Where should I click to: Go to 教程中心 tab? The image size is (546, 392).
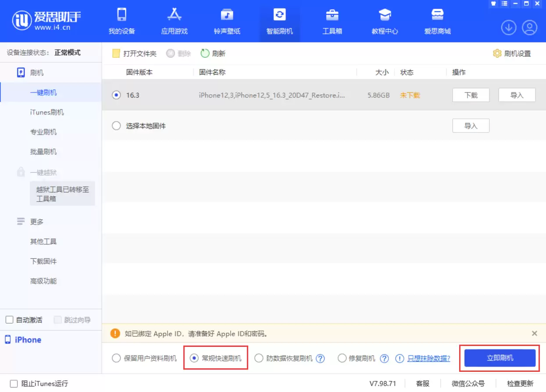coord(385,21)
